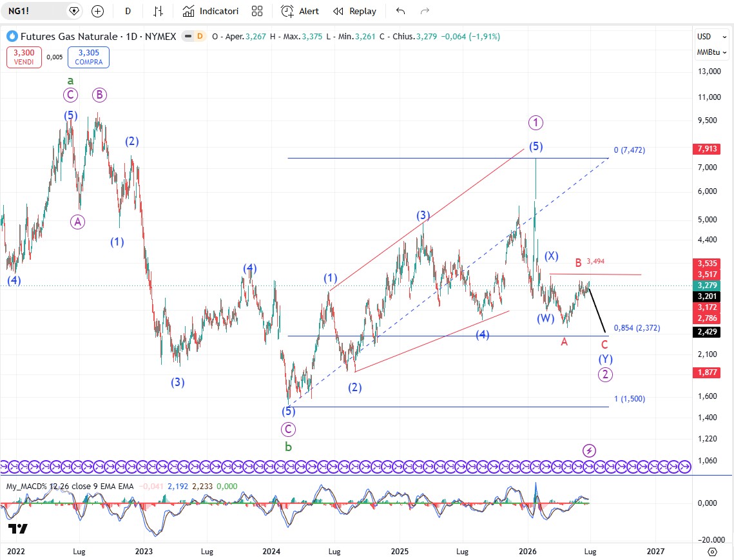
Task: Click the 3,305 COMPRA buy button
Action: click(88, 57)
